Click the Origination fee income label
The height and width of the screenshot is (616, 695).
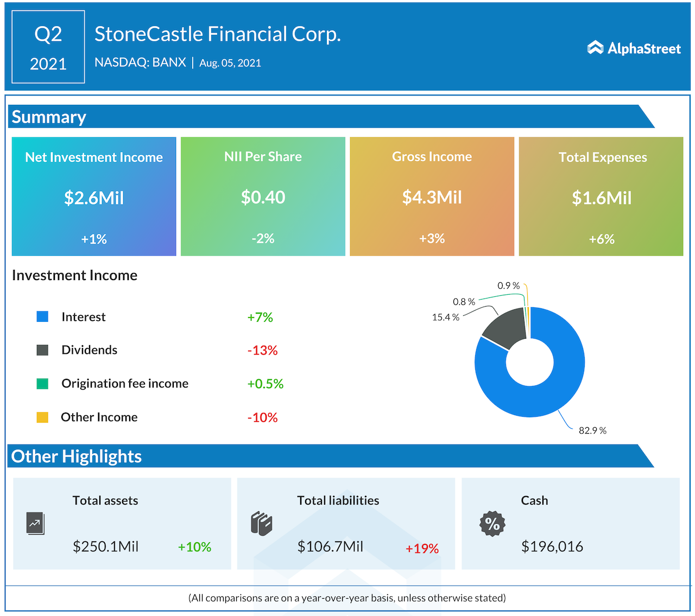(x=125, y=384)
